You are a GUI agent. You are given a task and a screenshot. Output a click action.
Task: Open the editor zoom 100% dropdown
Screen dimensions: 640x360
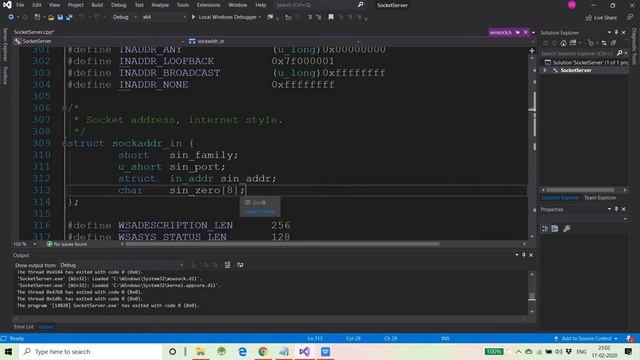click(24, 244)
